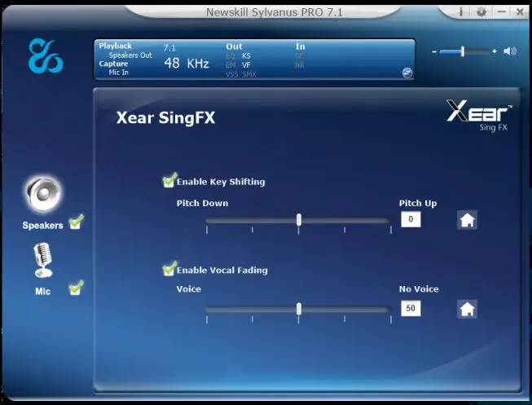The image size is (532, 405).
Task: Minimize the Newskill Sylvanus window
Action: click(502, 12)
